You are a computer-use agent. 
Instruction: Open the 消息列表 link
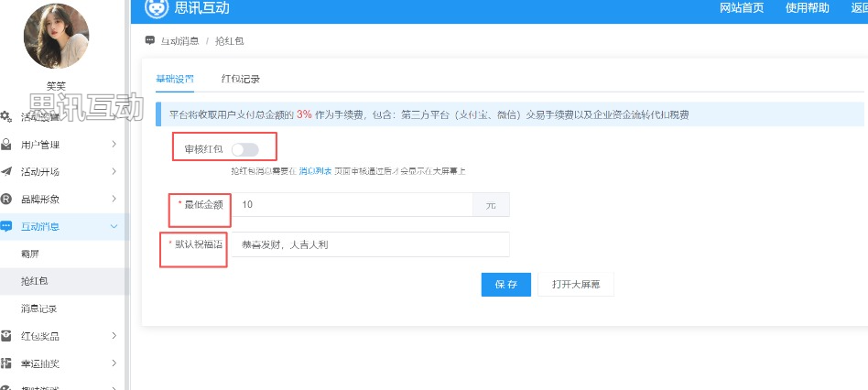point(314,171)
